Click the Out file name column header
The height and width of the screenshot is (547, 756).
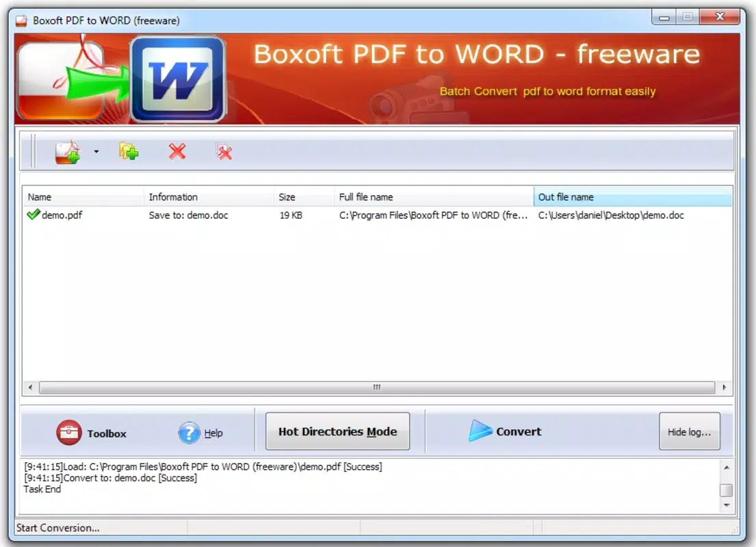click(x=633, y=197)
